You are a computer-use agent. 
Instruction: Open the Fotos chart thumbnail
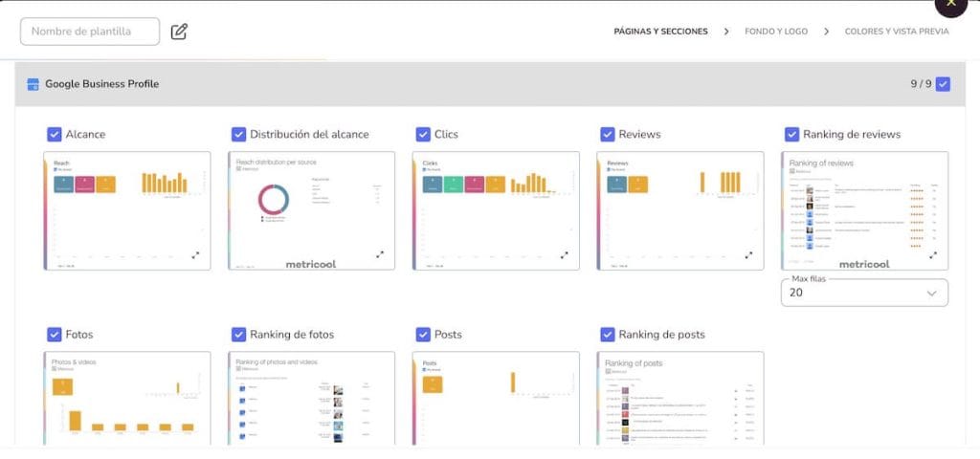point(127,399)
